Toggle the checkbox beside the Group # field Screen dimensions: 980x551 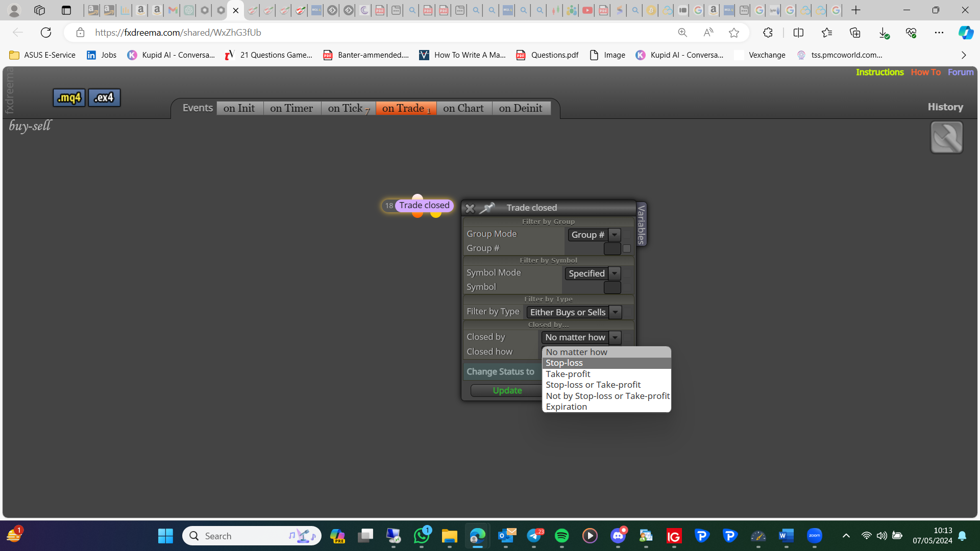tap(627, 248)
